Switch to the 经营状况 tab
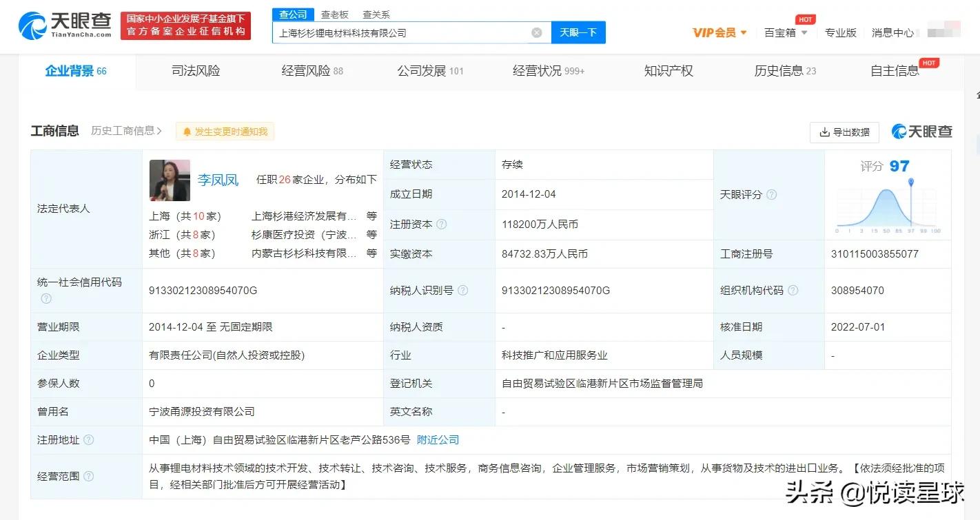 click(x=549, y=71)
